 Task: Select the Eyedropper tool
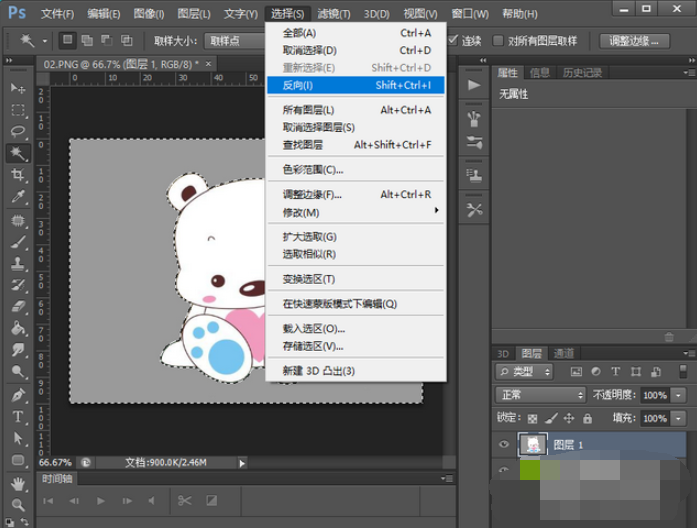18,196
